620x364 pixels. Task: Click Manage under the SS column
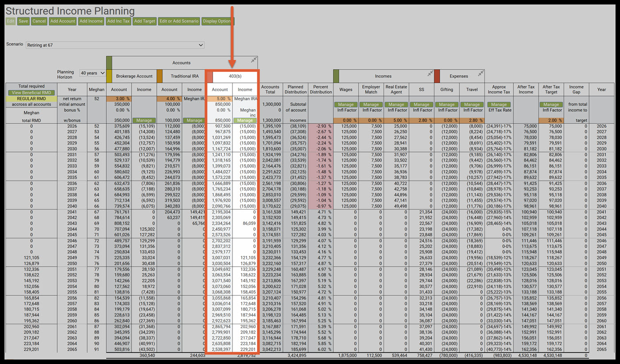[422, 105]
